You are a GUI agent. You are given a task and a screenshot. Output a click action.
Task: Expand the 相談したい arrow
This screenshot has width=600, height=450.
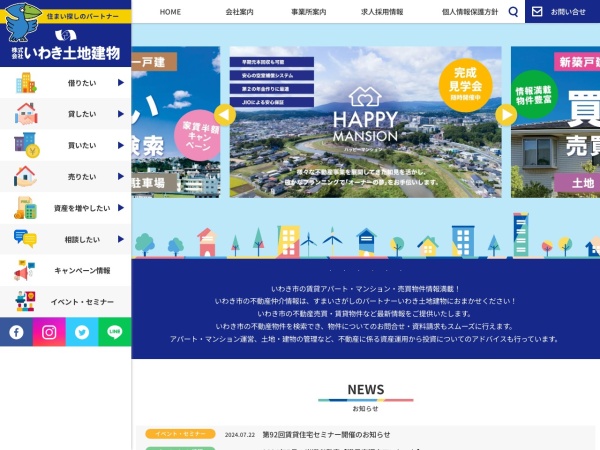pyautogui.click(x=121, y=239)
